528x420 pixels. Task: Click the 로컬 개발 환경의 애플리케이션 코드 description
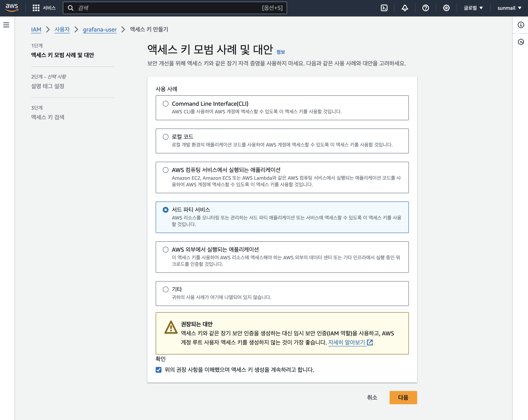point(282,144)
